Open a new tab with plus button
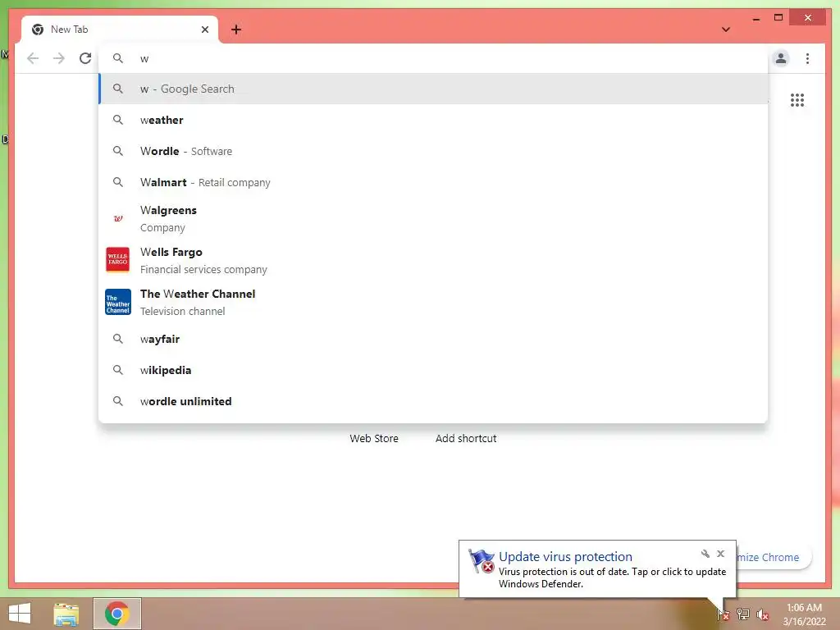Screen dimensions: 840x630 point(236,30)
